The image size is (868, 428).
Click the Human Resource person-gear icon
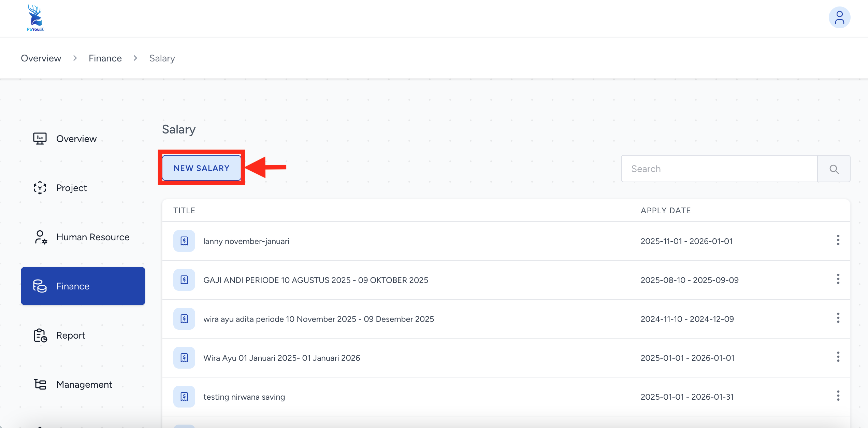41,237
